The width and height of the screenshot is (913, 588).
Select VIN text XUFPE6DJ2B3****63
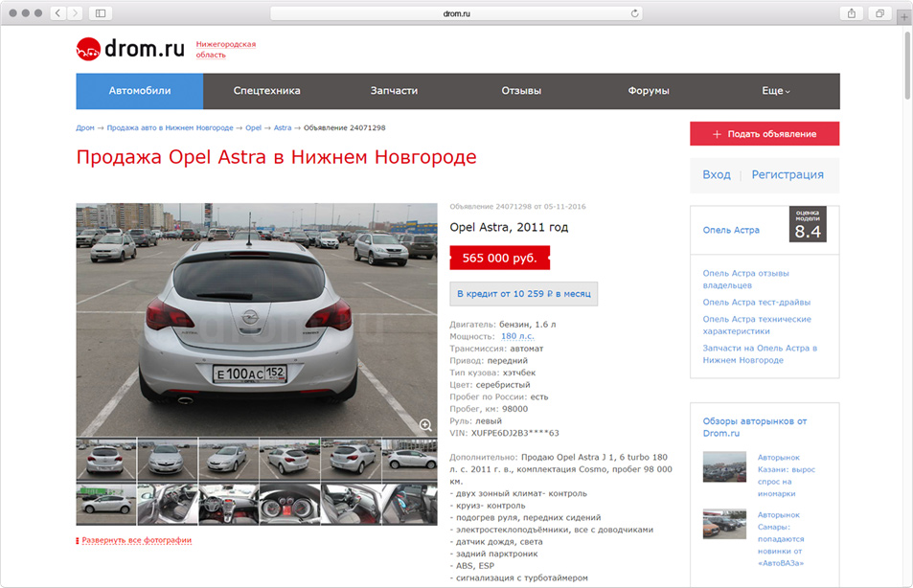point(514,433)
